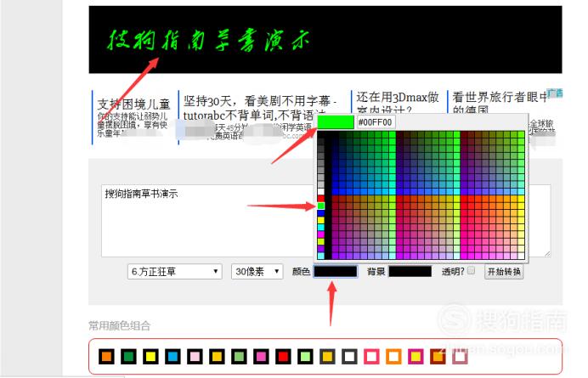Pick the white swatch with bright pink-red border

pos(371,356)
